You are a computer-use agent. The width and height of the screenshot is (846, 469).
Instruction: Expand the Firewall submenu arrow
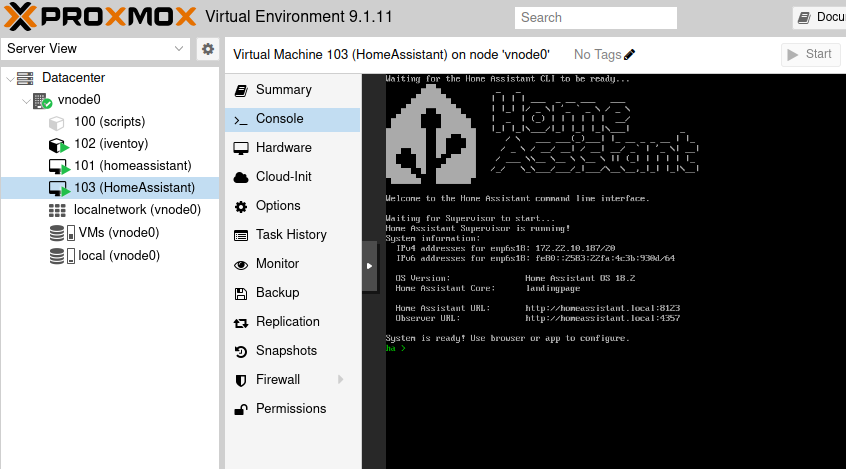click(340, 380)
